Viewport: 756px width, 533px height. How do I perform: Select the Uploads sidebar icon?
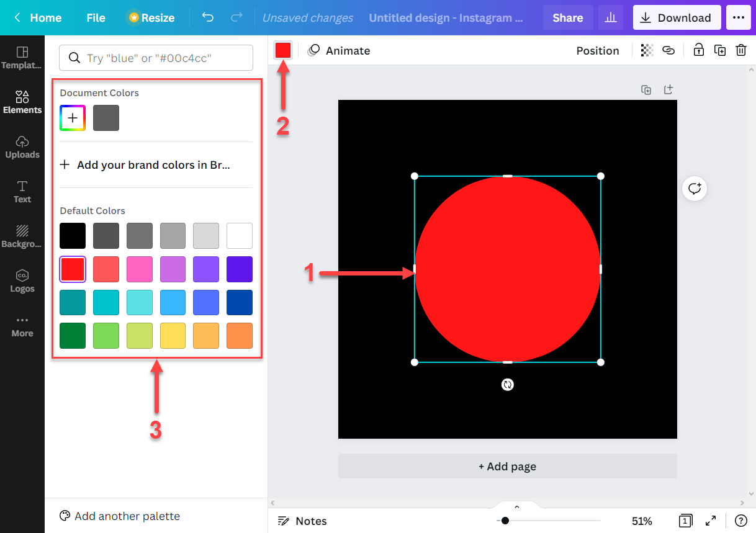pyautogui.click(x=22, y=147)
